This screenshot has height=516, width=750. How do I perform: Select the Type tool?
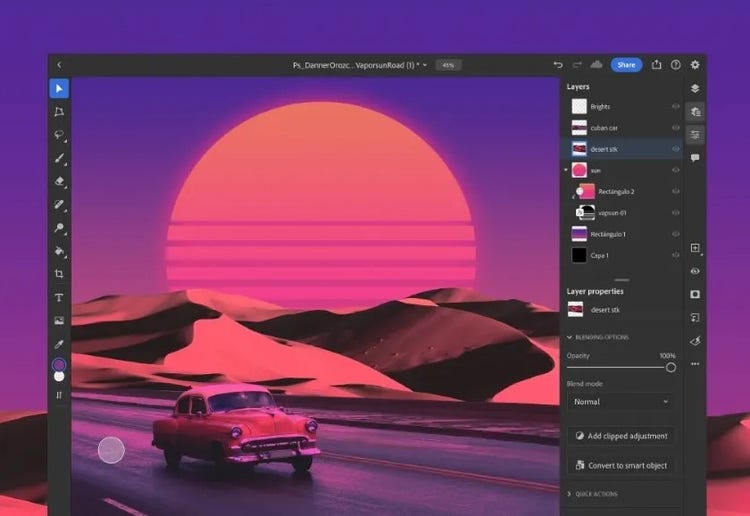59,297
